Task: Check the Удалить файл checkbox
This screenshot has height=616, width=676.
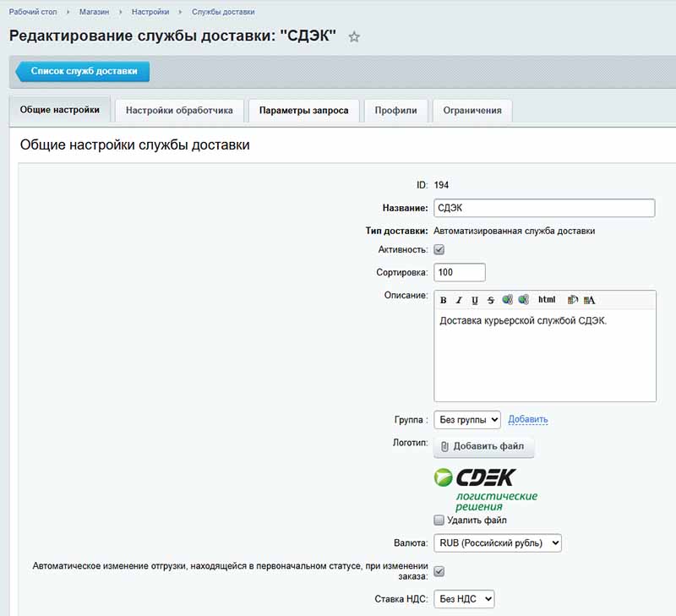Action: (439, 521)
